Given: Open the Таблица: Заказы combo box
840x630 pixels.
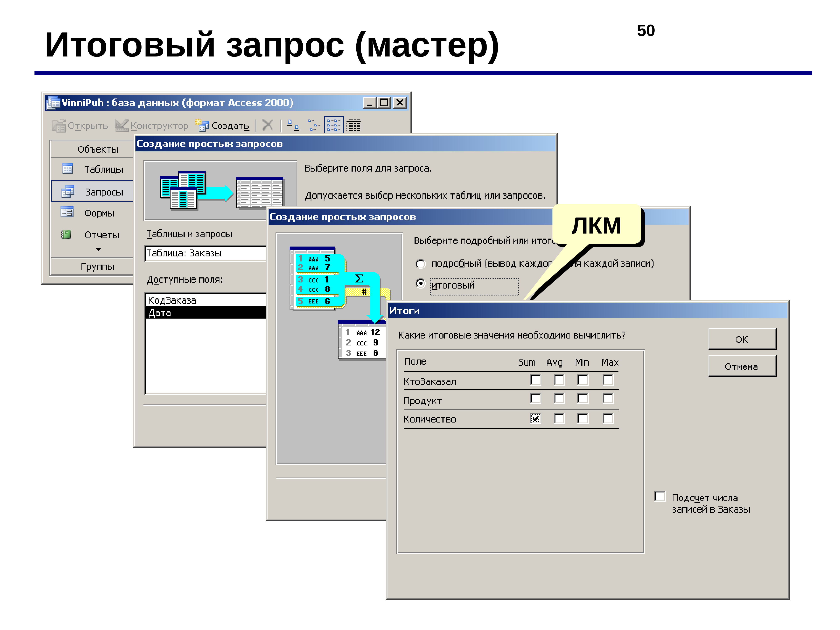Looking at the screenshot, I should click(x=205, y=253).
